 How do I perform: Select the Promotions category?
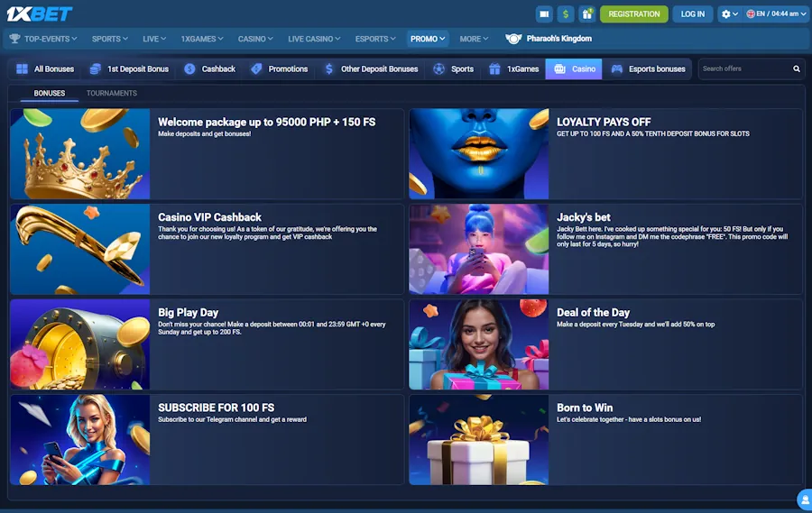(279, 69)
